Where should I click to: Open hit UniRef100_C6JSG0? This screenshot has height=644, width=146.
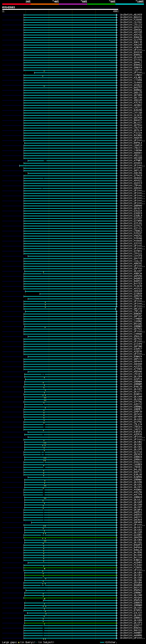tap(131, 22)
